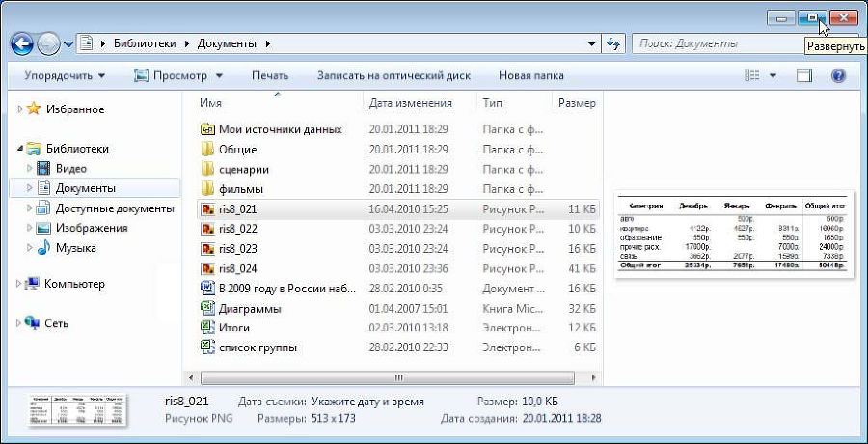Click the table preview image in preview pane
Viewport: 868px width, 444px height.
pos(734,235)
